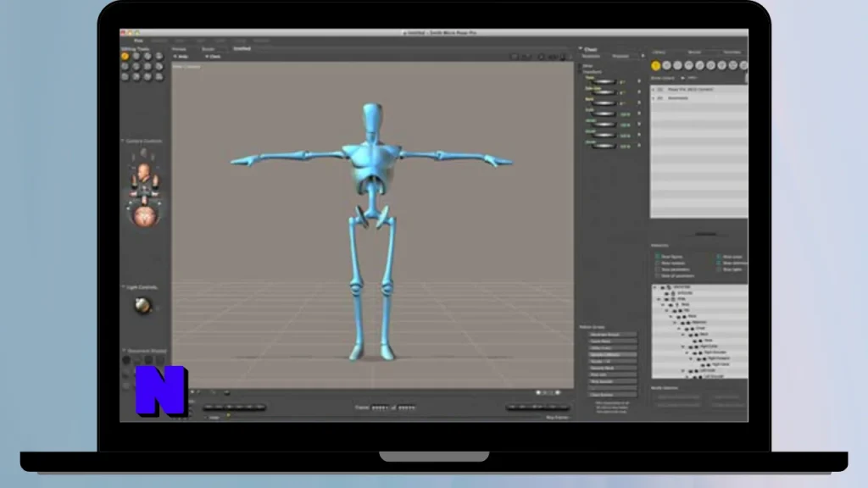Click the Frame number field in timeline

point(380,408)
